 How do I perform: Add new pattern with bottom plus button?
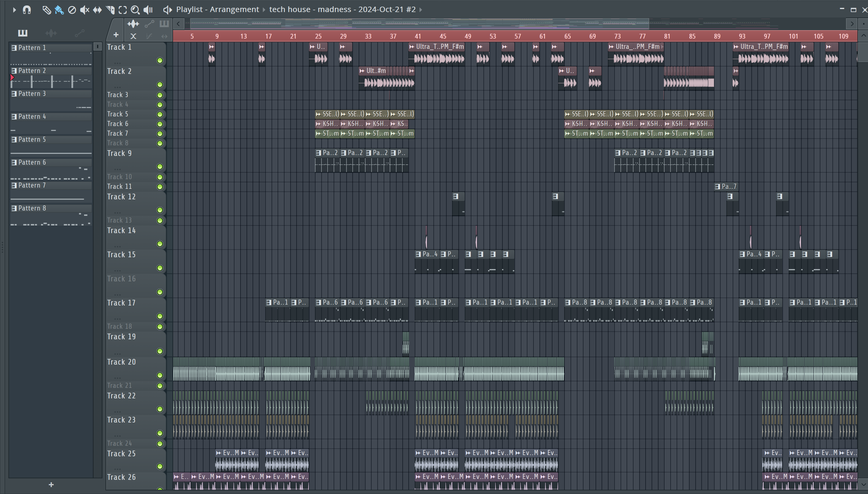click(x=51, y=484)
